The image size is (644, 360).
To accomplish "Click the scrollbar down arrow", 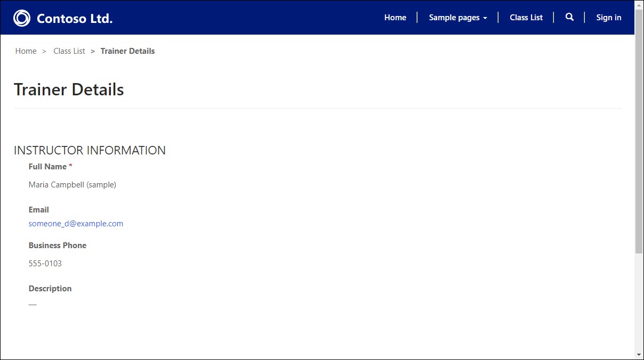I will [639, 354].
